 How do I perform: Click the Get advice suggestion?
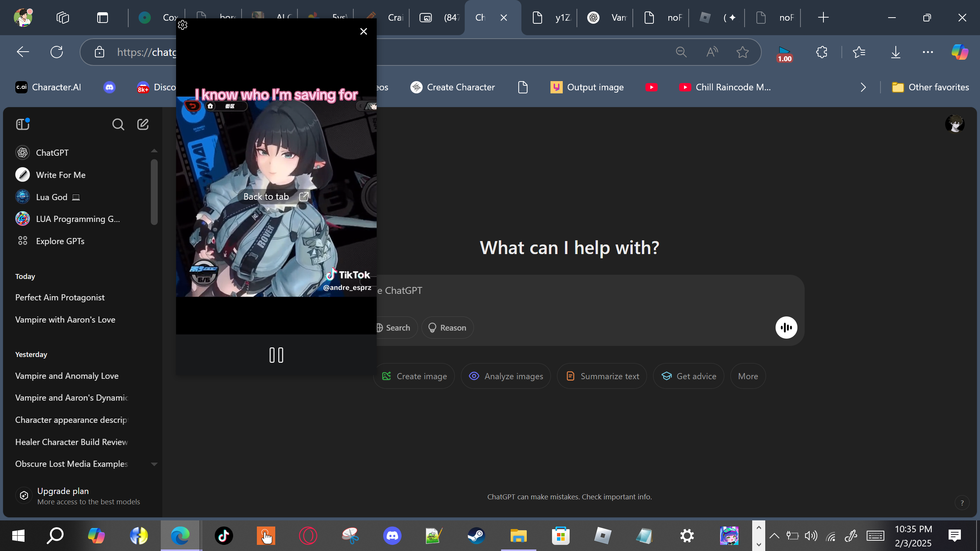click(688, 376)
